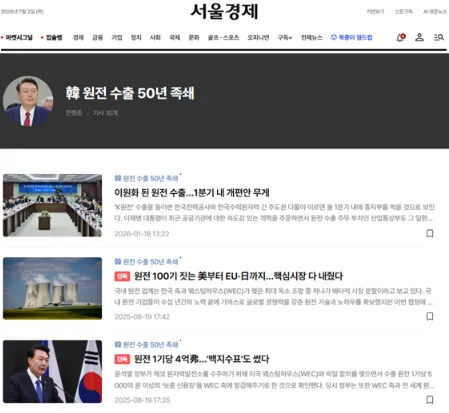Open the 북중미 월드컵 link
Image resolution: width=449 pixels, height=413 pixels.
click(352, 37)
